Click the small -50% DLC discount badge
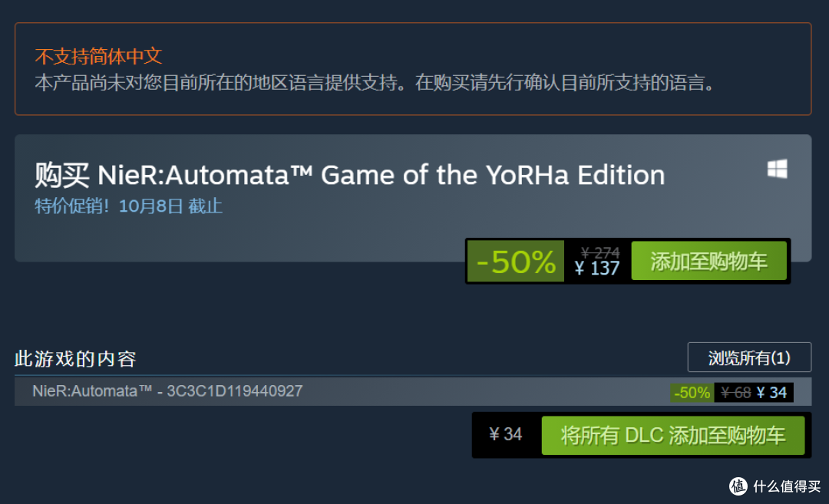The image size is (829, 504). tap(692, 393)
